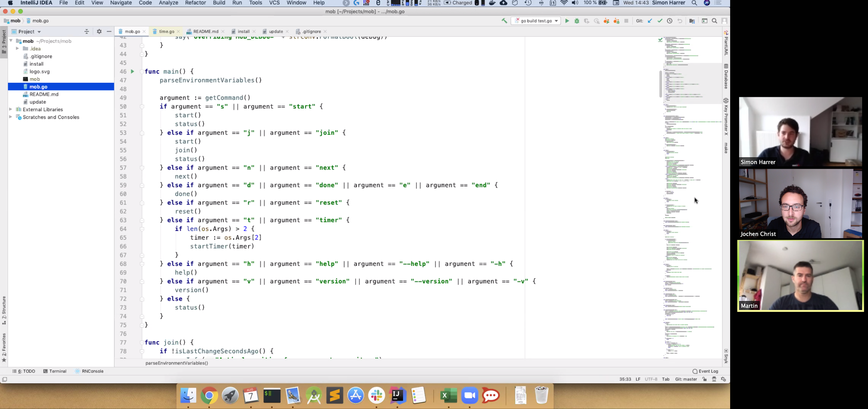Switch to the time.go tab
This screenshot has width=868, height=409.
pyautogui.click(x=166, y=31)
